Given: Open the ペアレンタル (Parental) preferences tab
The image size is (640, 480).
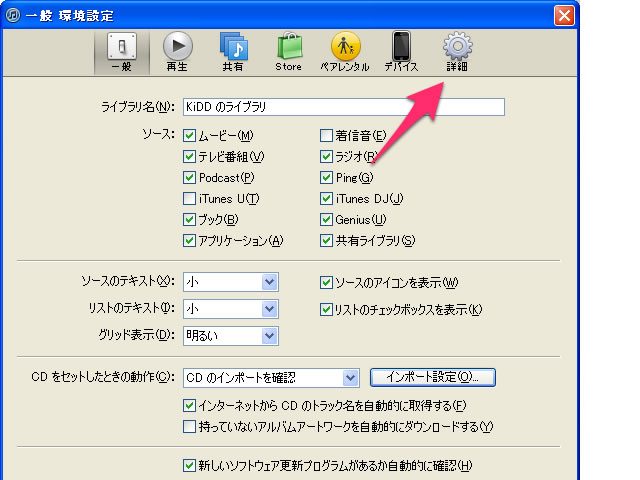Looking at the screenshot, I should [345, 53].
